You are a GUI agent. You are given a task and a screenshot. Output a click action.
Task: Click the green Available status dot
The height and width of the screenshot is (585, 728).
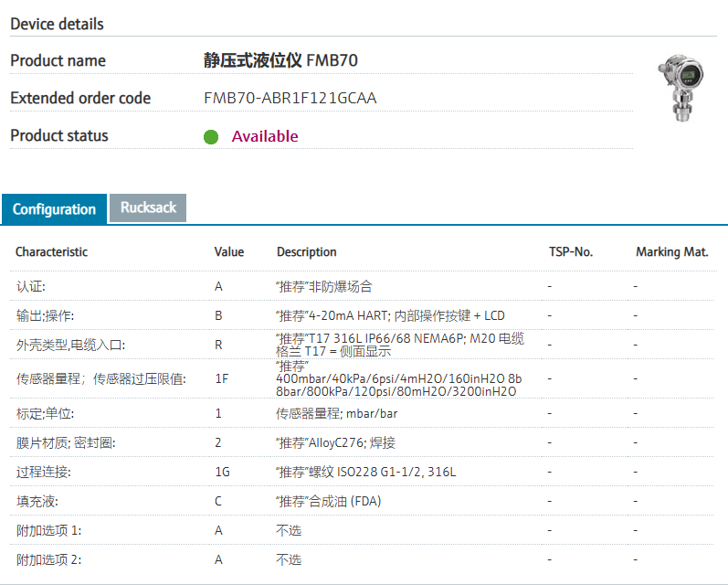click(x=211, y=137)
